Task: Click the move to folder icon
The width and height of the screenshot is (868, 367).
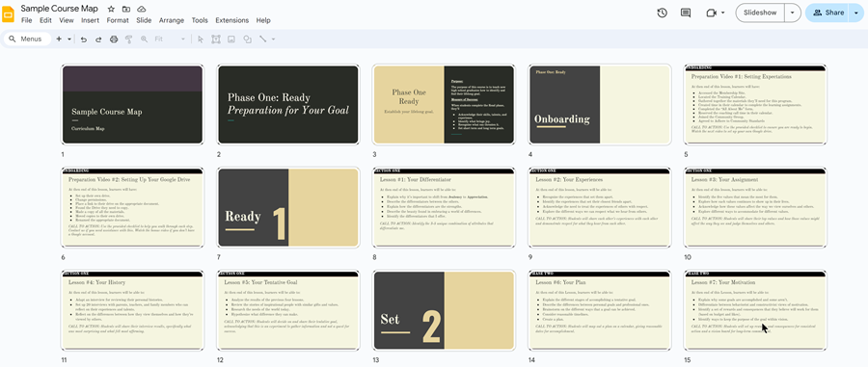Action: coord(126,9)
